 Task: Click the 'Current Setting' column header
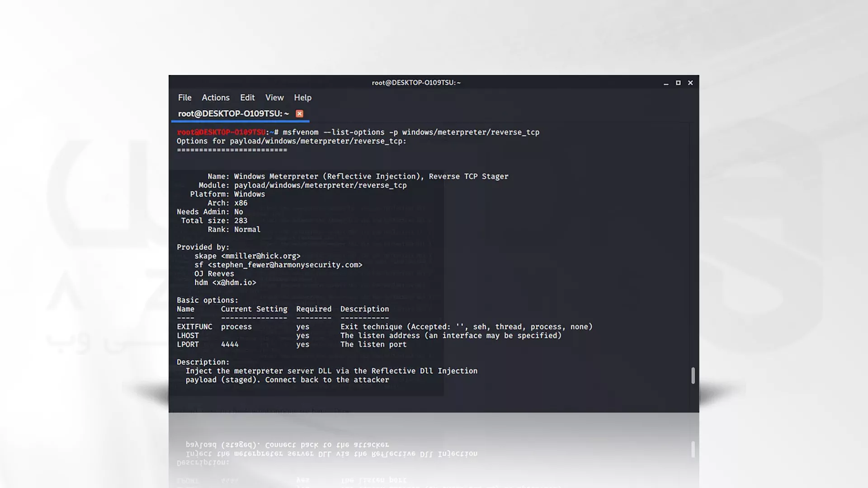254,309
